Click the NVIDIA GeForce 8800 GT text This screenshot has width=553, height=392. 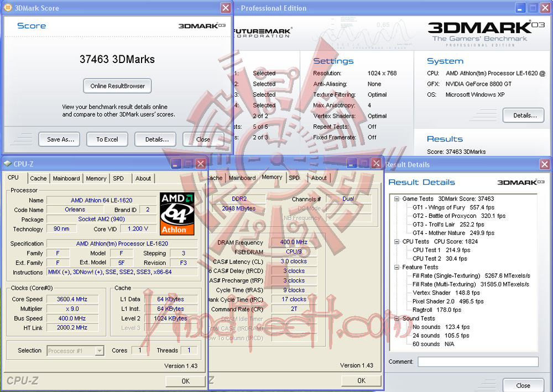[478, 84]
